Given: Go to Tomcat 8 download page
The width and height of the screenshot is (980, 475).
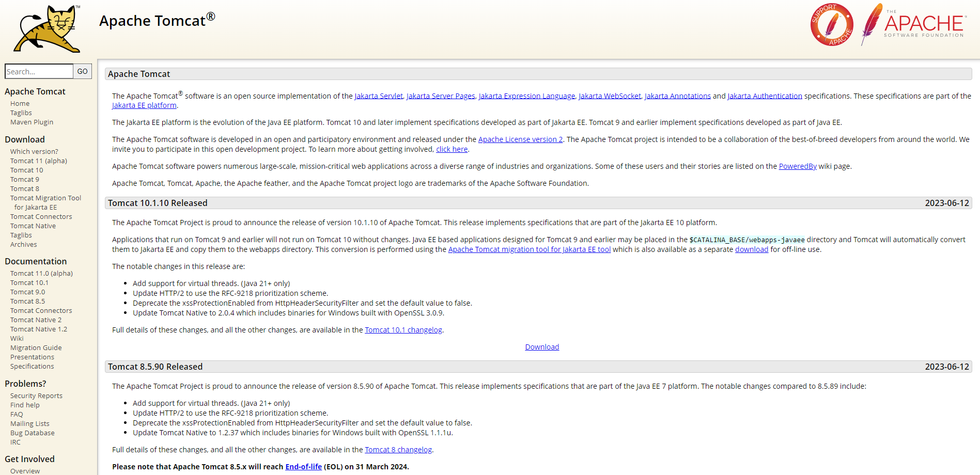Looking at the screenshot, I should click(25, 188).
